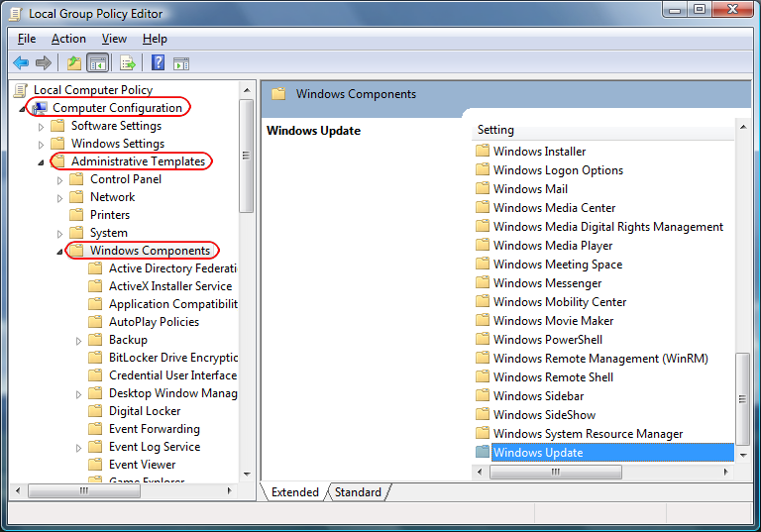761x532 pixels.
Task: Click the Windows PowerShell folder icon
Action: 483,339
